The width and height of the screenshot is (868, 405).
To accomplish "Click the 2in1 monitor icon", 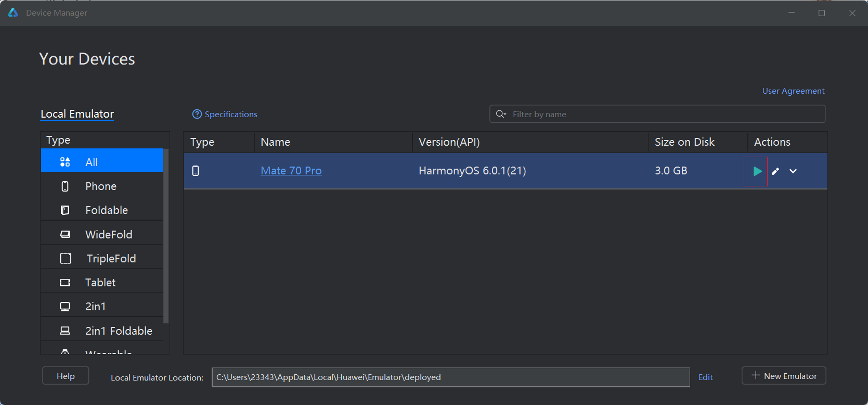I will click(x=65, y=307).
